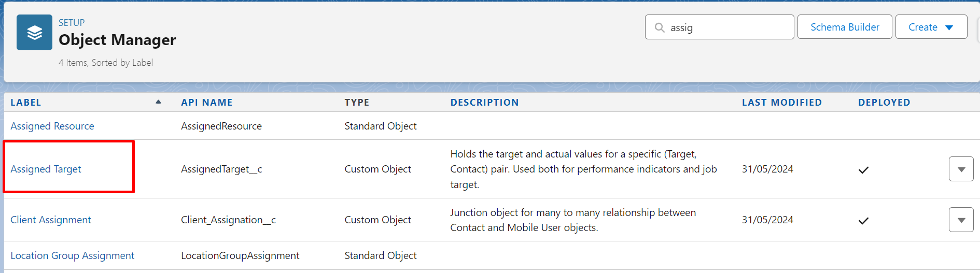Expand the Assigned Target row actions menu
Viewport: 980px width, 273px height.
961,169
